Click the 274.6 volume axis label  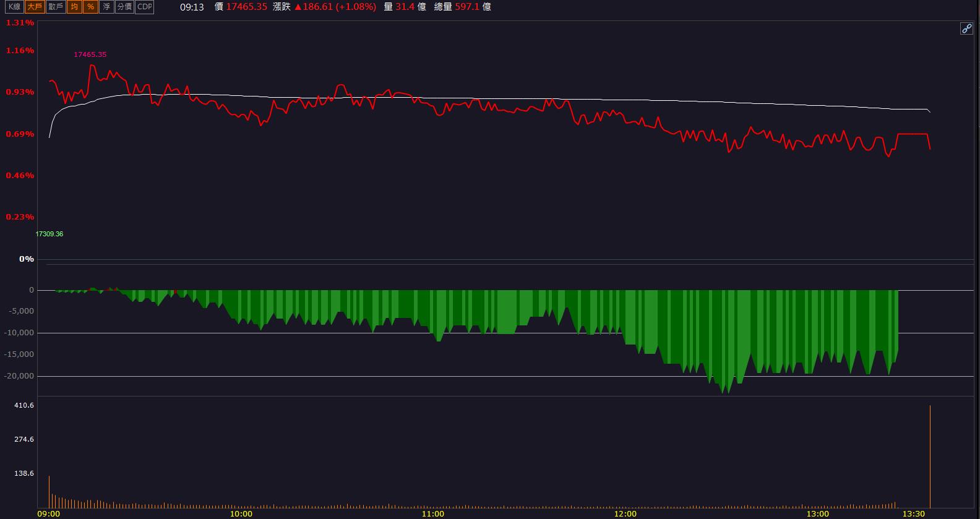[24, 439]
